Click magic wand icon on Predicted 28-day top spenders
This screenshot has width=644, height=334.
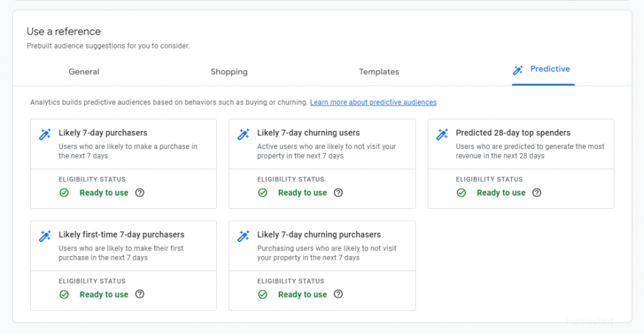(442, 135)
